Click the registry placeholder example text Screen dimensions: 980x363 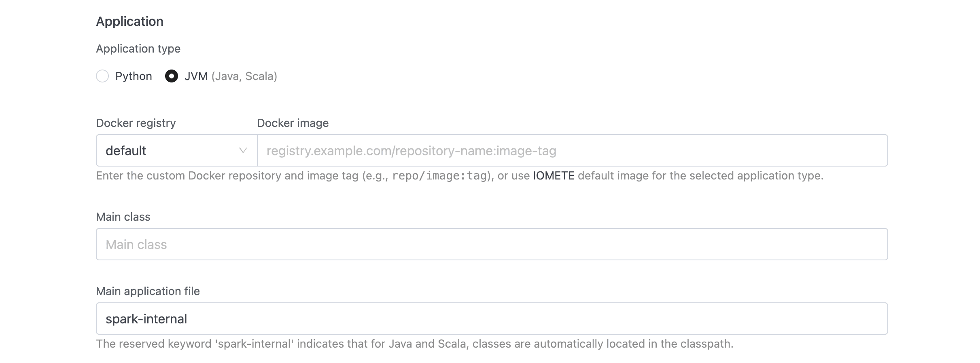click(x=411, y=150)
